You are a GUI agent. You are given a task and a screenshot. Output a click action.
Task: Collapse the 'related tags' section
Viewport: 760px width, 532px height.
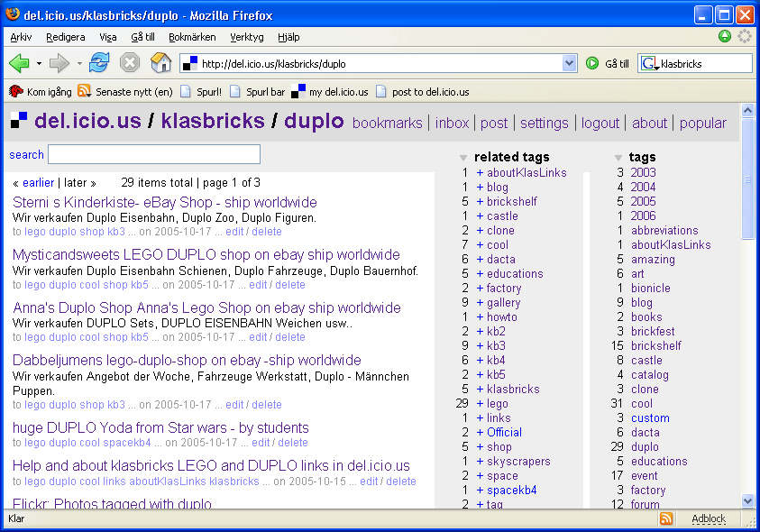463,158
